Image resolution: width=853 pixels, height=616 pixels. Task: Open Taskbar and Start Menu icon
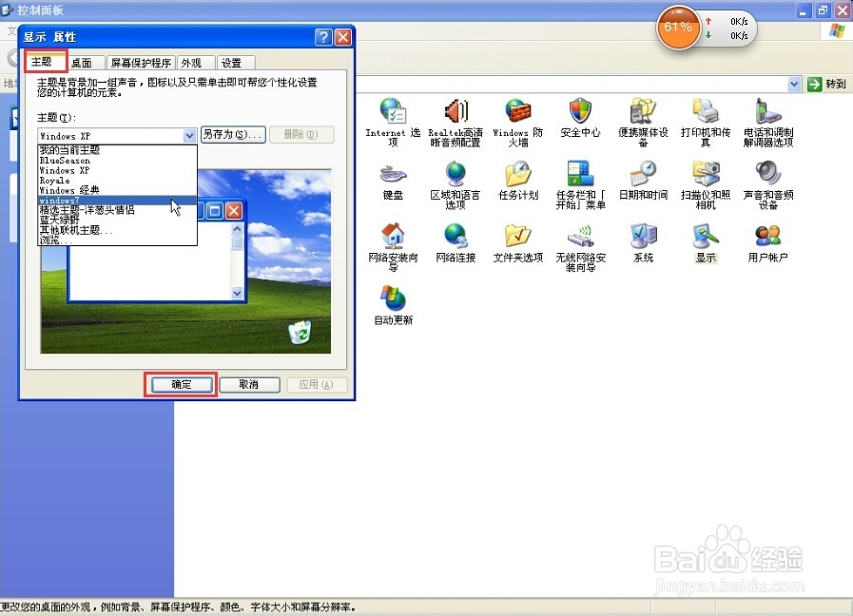pyautogui.click(x=580, y=174)
